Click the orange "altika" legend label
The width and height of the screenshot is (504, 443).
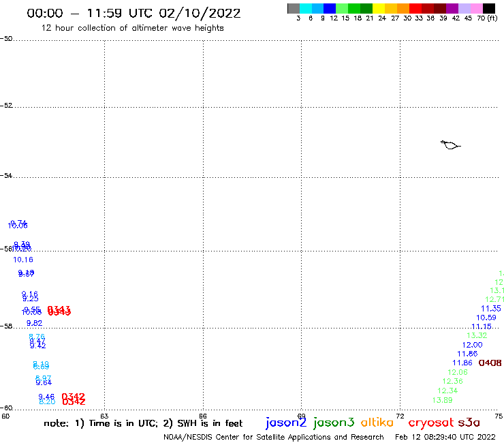[377, 423]
